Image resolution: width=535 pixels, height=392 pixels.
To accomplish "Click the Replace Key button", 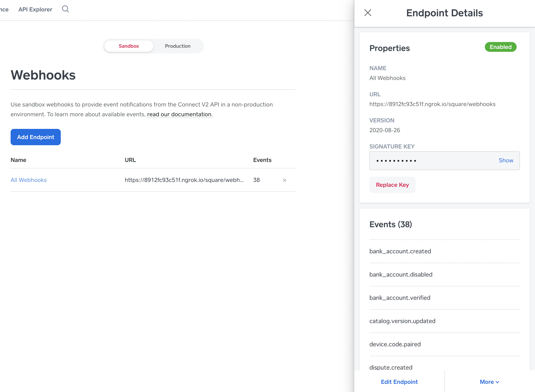I will point(392,185).
